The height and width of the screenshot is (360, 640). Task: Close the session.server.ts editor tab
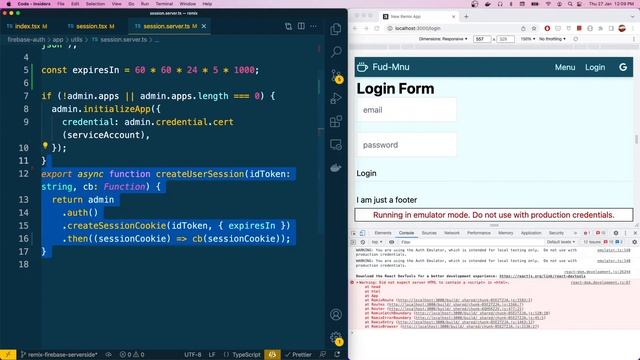pos(204,26)
